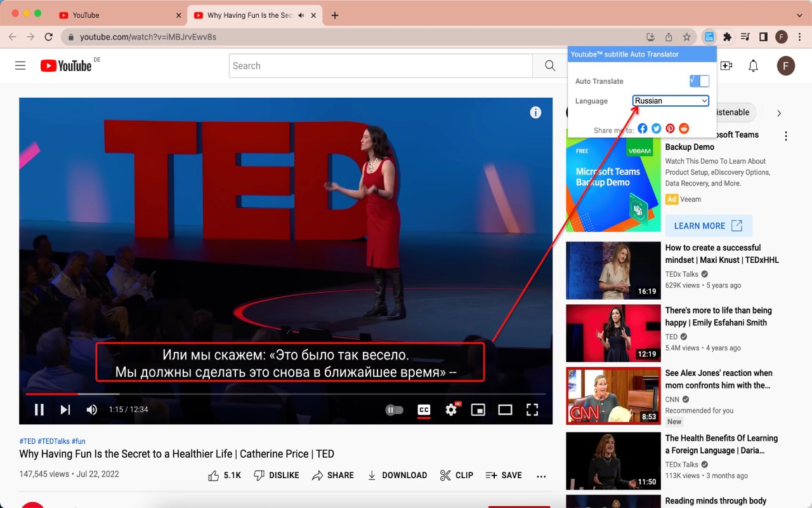
Task: Close the YouTube browser tab
Action: [179, 15]
